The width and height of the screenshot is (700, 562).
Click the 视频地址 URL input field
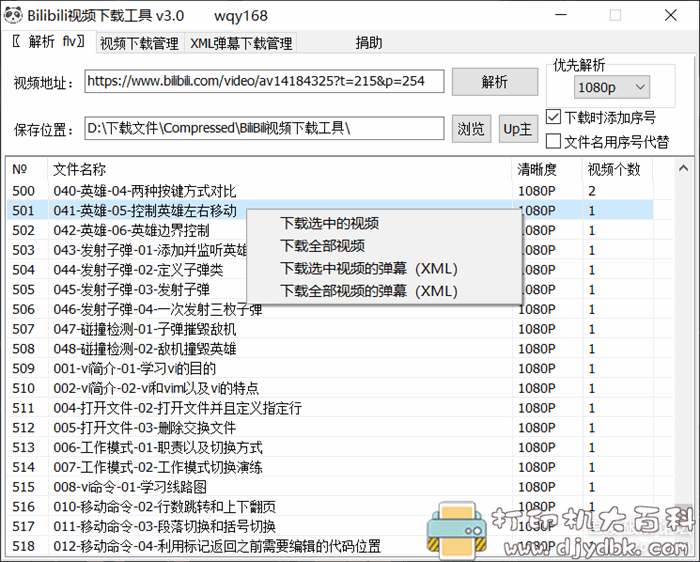[x=264, y=81]
